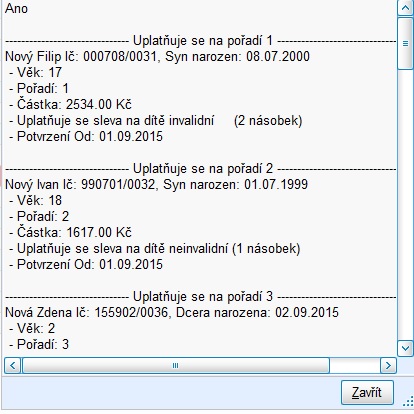
Task: Click the vertical scrollbar track below the thumb
Action: (405, 205)
